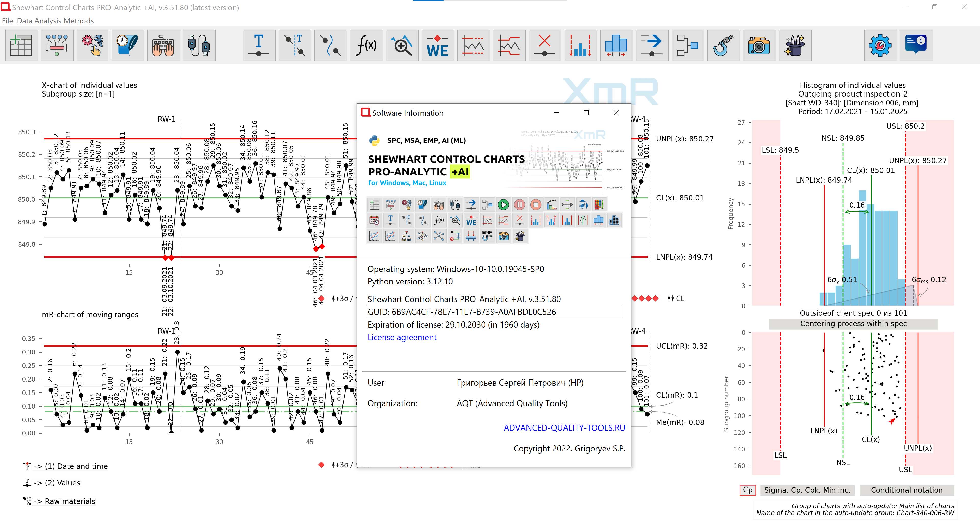Screen dimensions: 980x524
Task: Open the blue gear settings icon
Action: 880,46
